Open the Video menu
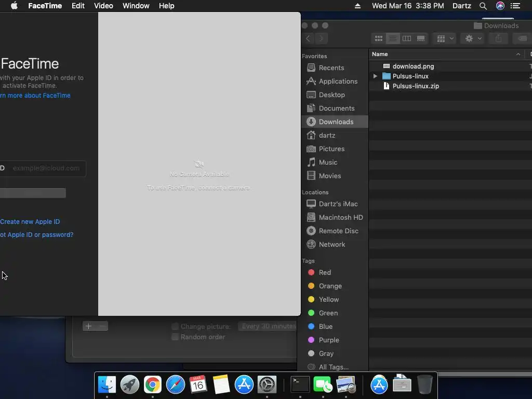The image size is (532, 399). 103,6
